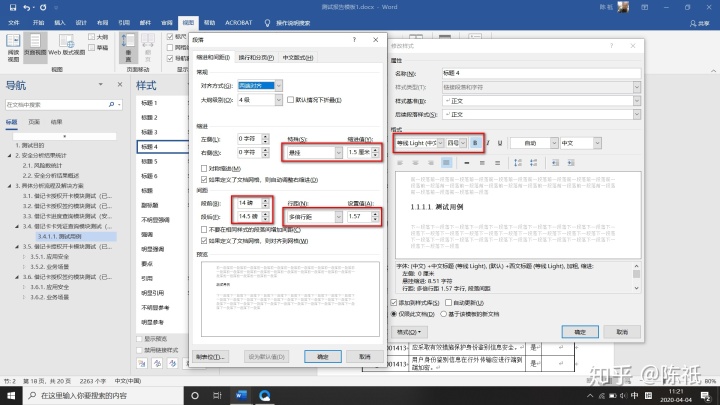The height and width of the screenshot is (405, 720).
Task: Select 垂直 vertical page movement
Action: click(128, 47)
